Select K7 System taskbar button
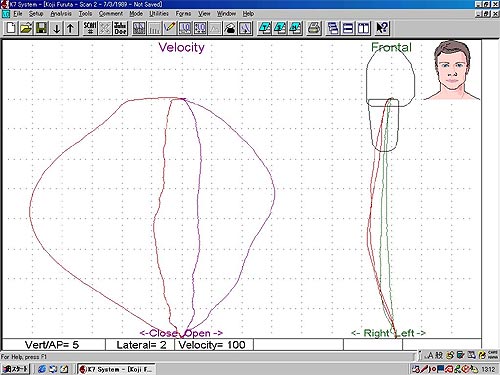The image size is (500, 375). tap(116, 369)
